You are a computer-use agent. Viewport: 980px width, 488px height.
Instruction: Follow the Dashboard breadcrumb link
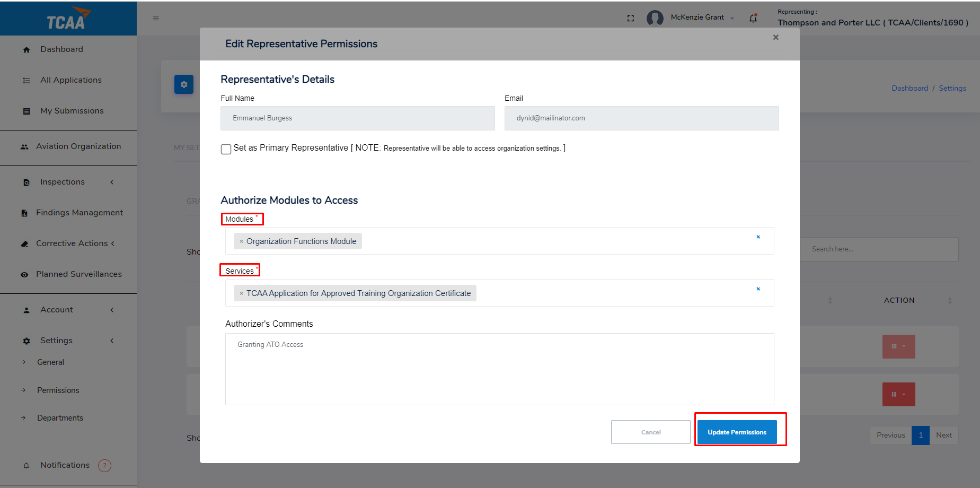(910, 88)
